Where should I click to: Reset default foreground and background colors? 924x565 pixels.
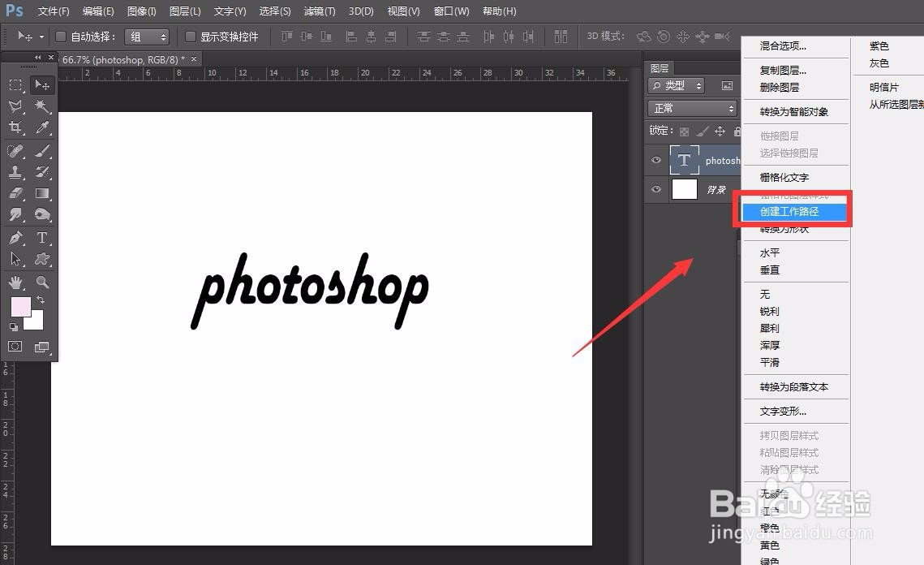[14, 326]
